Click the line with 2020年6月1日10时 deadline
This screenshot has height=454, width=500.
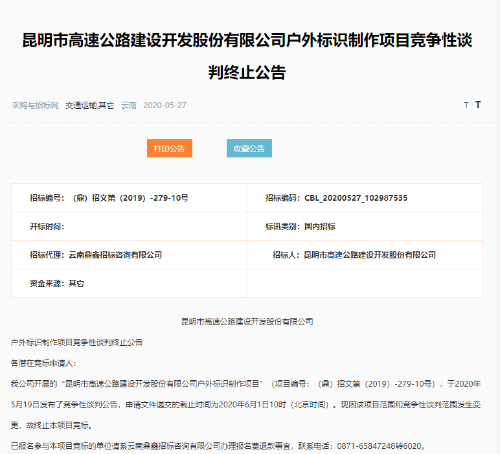[x=246, y=405]
